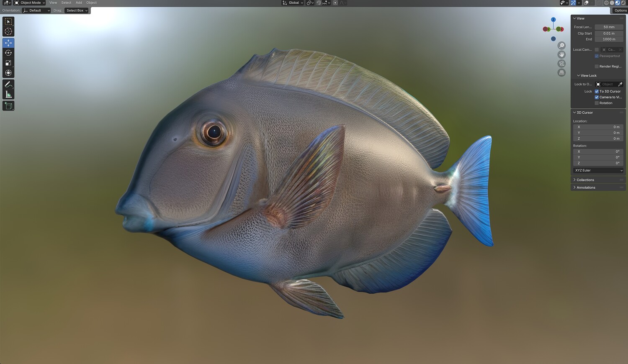
Task: Uncheck Lock To 3D Cursor checkbox
Action: 597,91
